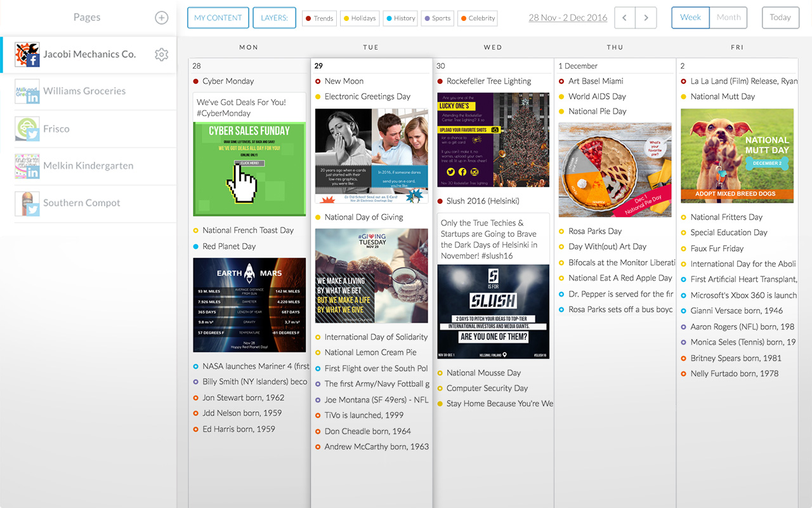Viewport: 812px width, 508px height.
Task: Click the Williams Groceries LinkedIn avatar icon
Action: pos(27,91)
